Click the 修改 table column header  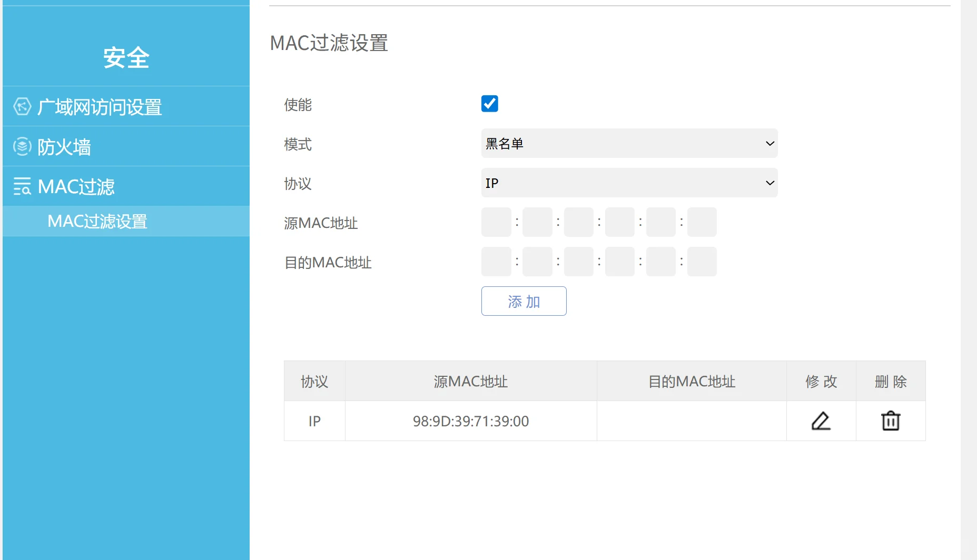coord(821,382)
